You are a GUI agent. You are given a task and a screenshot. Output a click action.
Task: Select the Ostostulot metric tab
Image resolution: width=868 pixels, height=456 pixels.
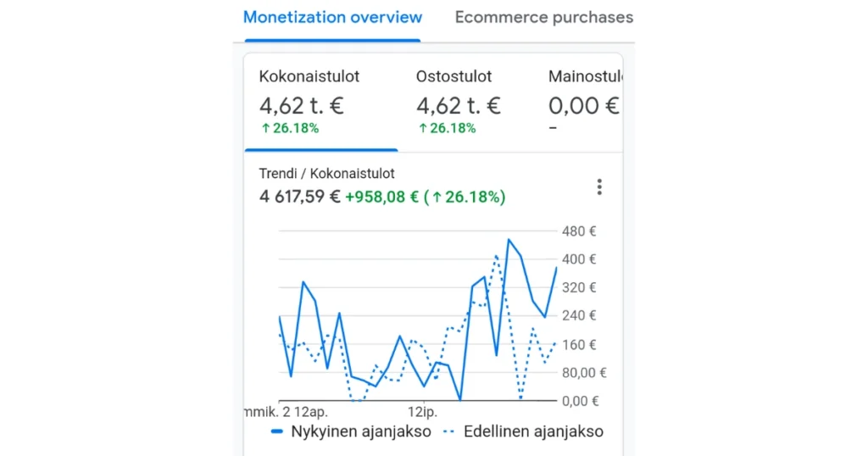tap(459, 103)
